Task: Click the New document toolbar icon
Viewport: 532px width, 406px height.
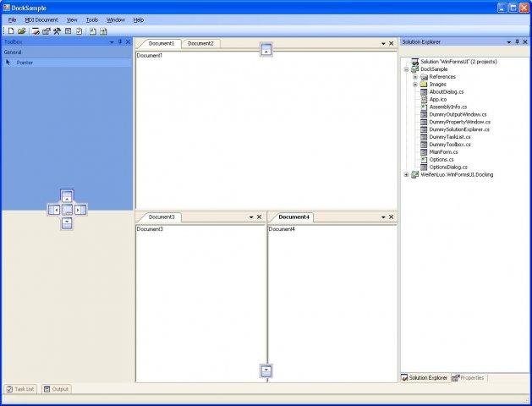Action: (11, 31)
